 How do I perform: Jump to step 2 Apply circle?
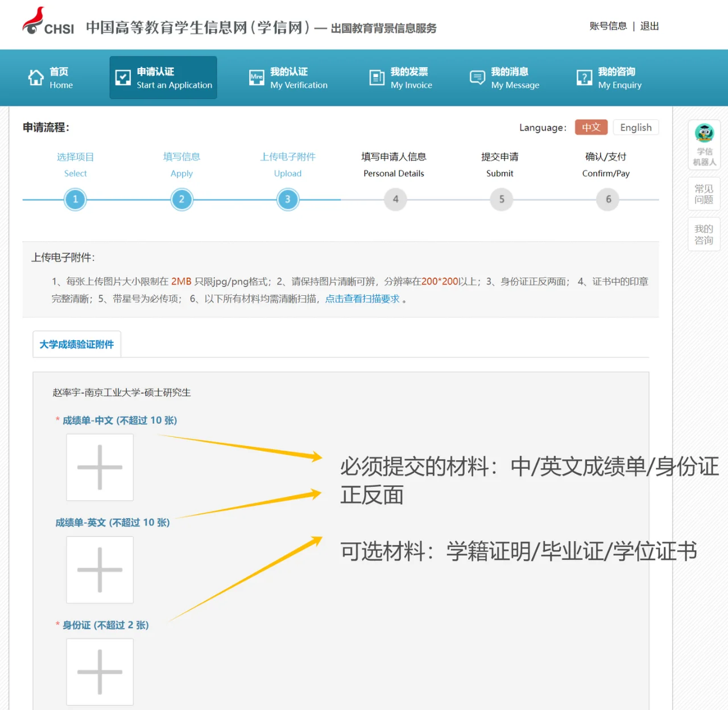[x=181, y=200]
